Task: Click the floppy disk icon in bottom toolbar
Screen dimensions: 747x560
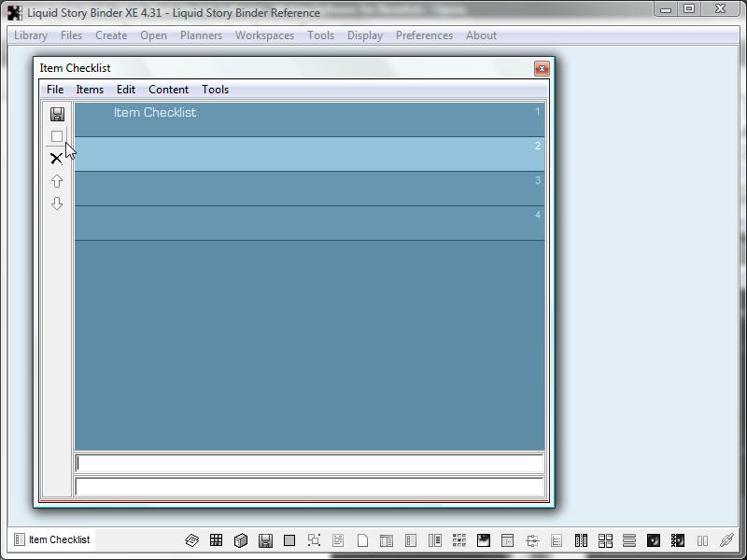Action: (x=265, y=540)
